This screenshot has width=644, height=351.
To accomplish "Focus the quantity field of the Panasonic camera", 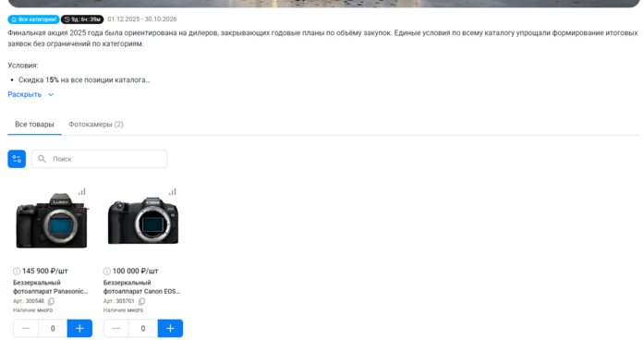I will 53,329.
